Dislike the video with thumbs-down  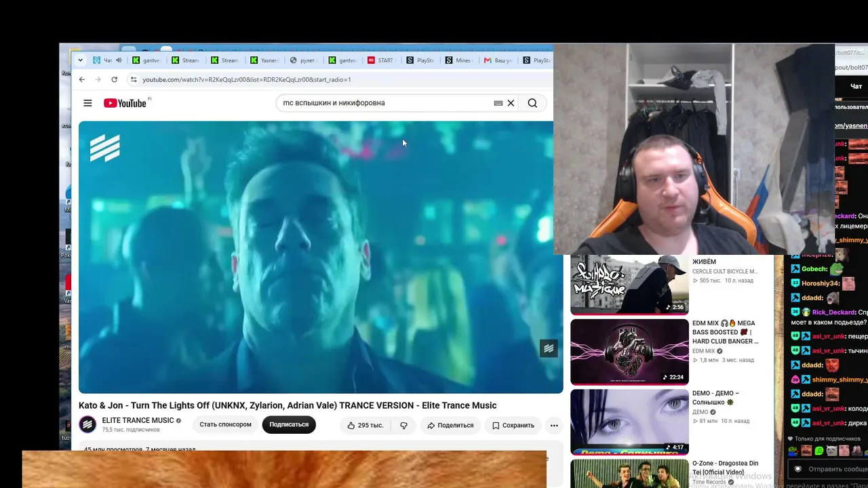[x=403, y=425]
